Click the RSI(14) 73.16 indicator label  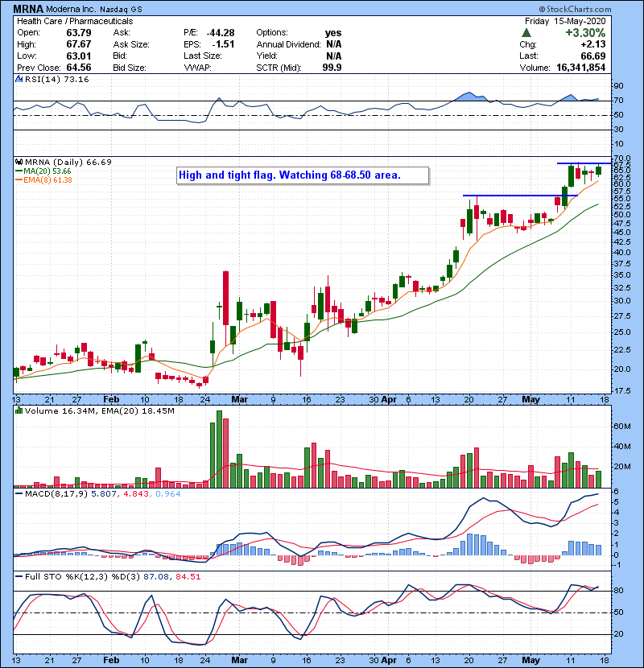click(x=56, y=79)
